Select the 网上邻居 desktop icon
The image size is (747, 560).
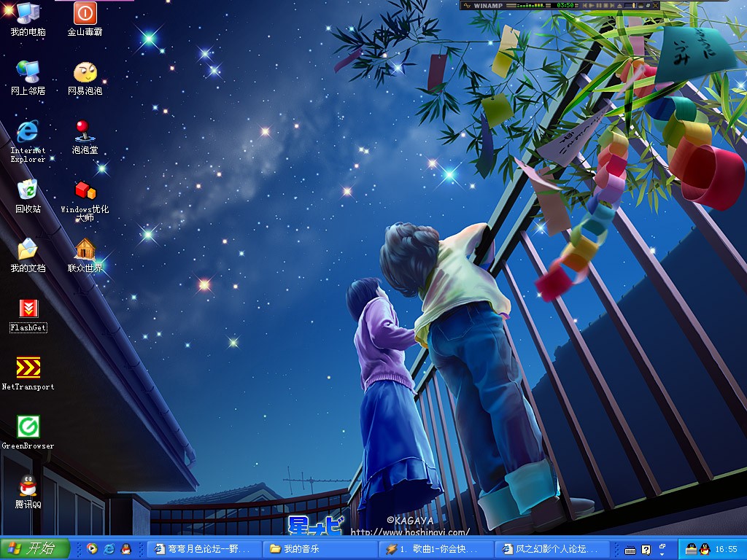28,78
